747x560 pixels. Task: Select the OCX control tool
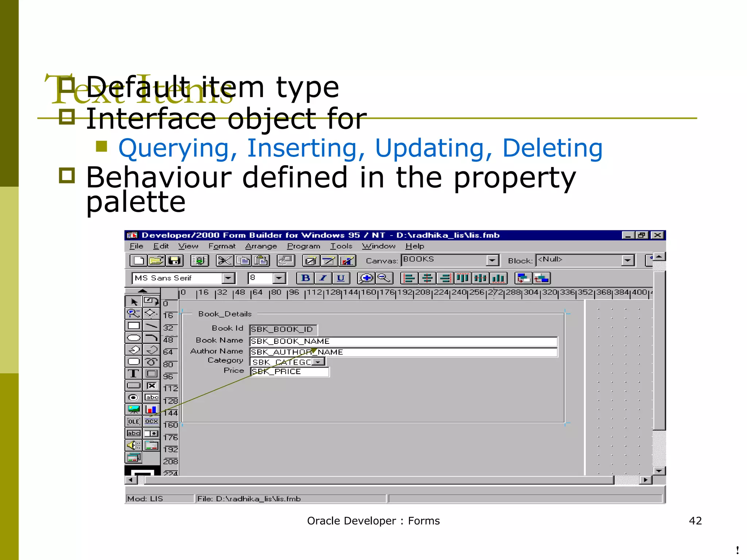pyautogui.click(x=151, y=421)
